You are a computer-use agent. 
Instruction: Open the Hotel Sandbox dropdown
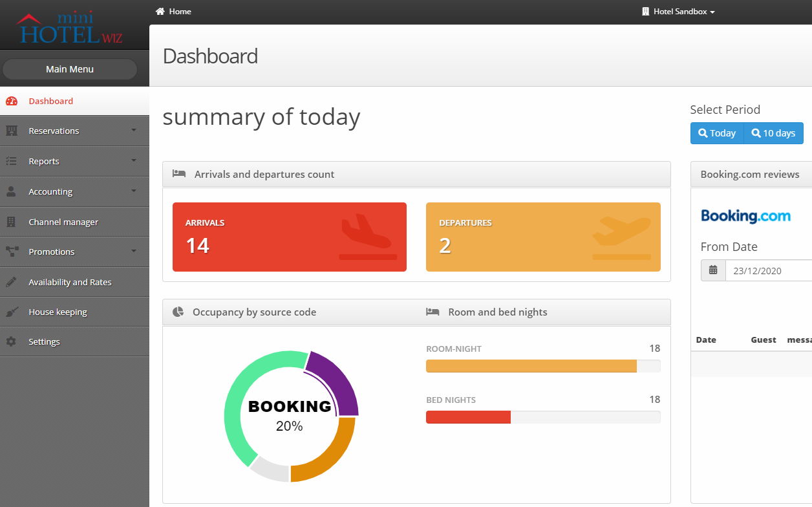pyautogui.click(x=678, y=12)
